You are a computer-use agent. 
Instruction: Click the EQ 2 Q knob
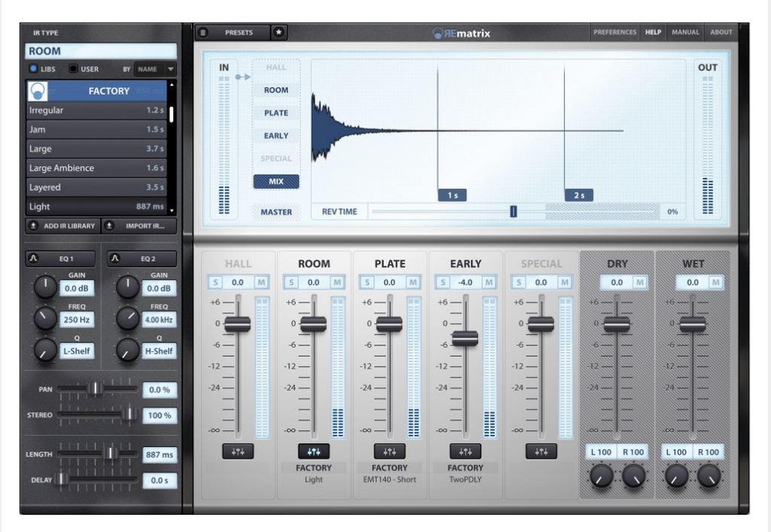127,350
